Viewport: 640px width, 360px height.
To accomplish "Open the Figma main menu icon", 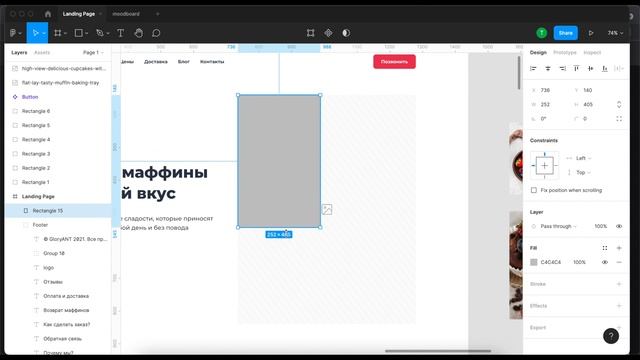I will [13, 33].
